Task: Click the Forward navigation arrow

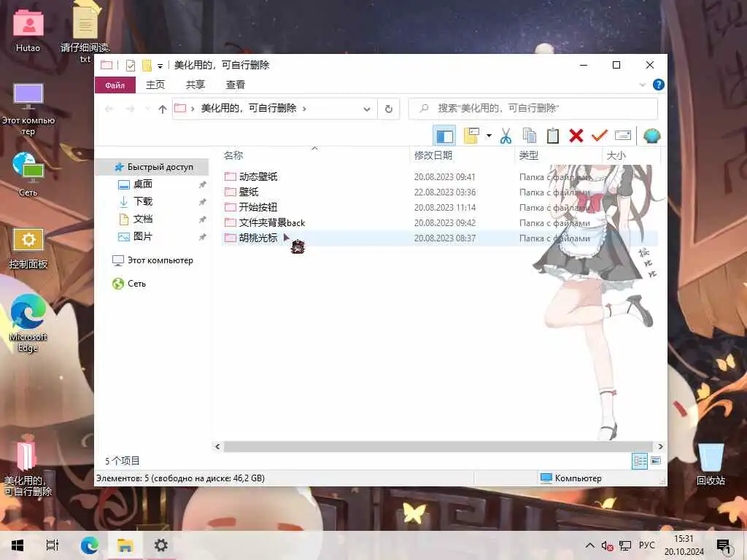Action: pos(130,109)
